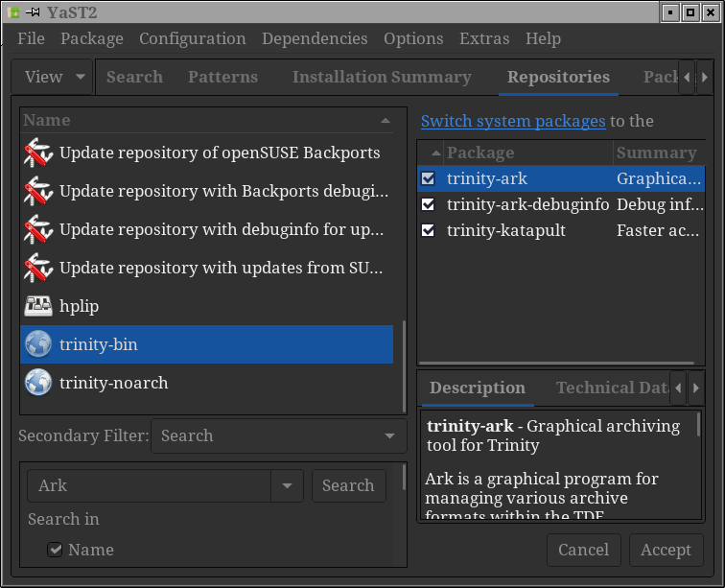Click the icon for debuginfo for updates repository
The width and height of the screenshot is (725, 588).
click(x=38, y=229)
